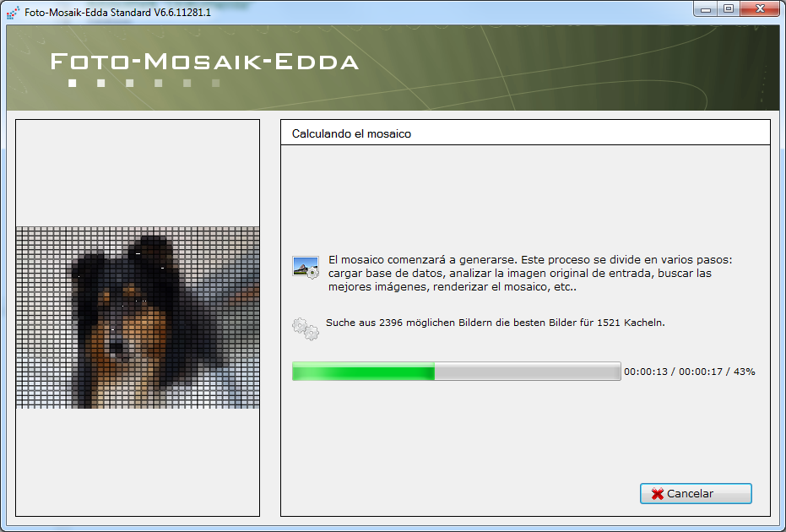Click the Foto-Mosaik-Edda app icon in title bar

[13, 12]
